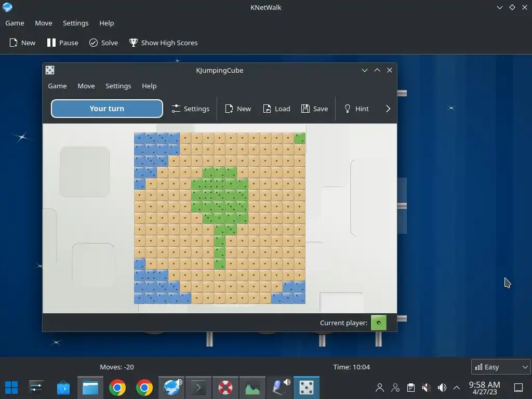Click Moves: -20 status text
The image size is (532, 399).
click(117, 367)
